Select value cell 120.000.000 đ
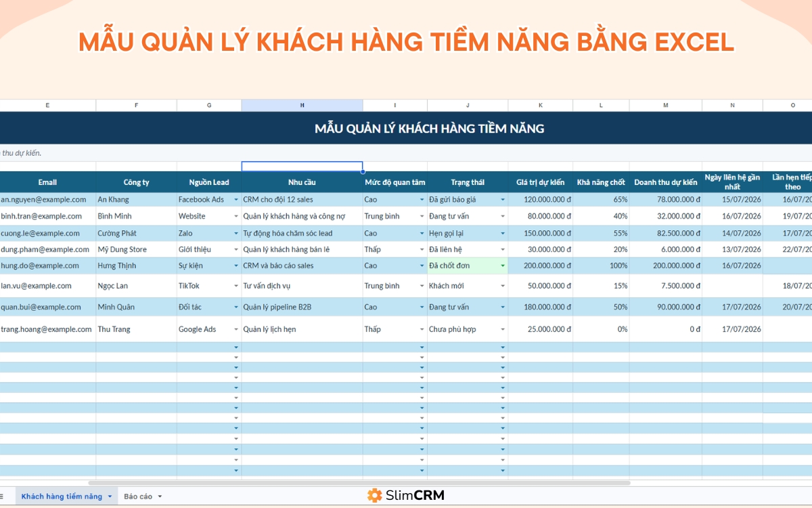Image resolution: width=812 pixels, height=508 pixels. click(x=541, y=200)
